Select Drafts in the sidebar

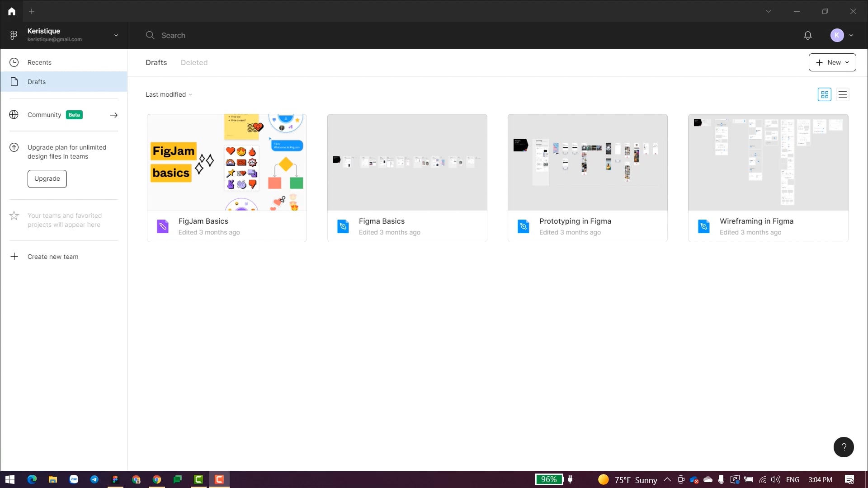point(37,82)
